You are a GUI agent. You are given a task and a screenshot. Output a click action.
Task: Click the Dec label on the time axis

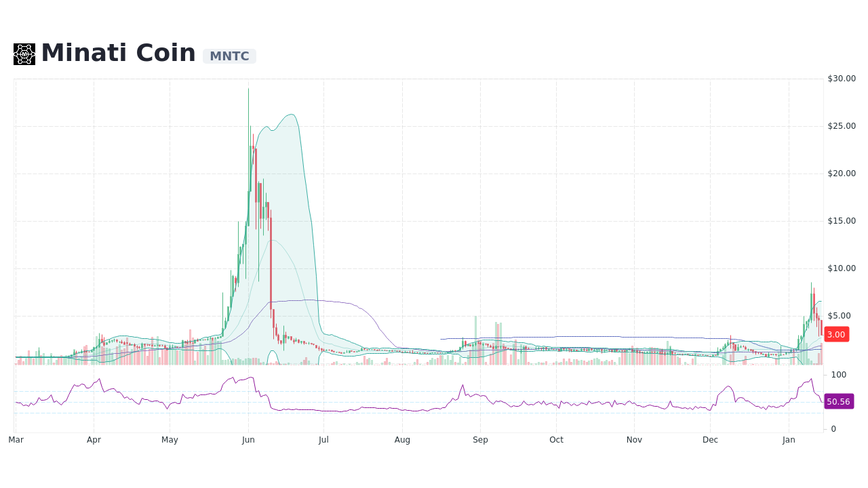pyautogui.click(x=709, y=439)
